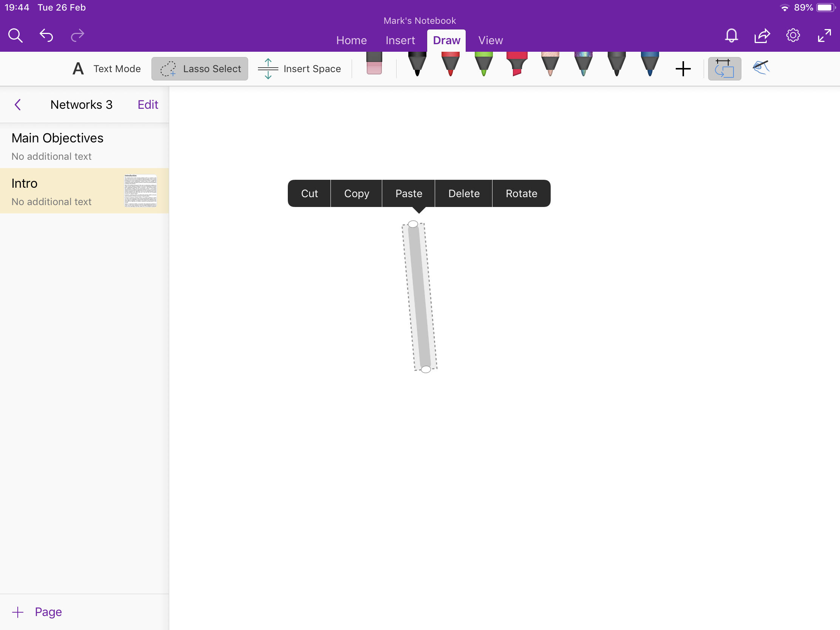Click the redo arrow
This screenshot has height=630, width=840.
(77, 36)
